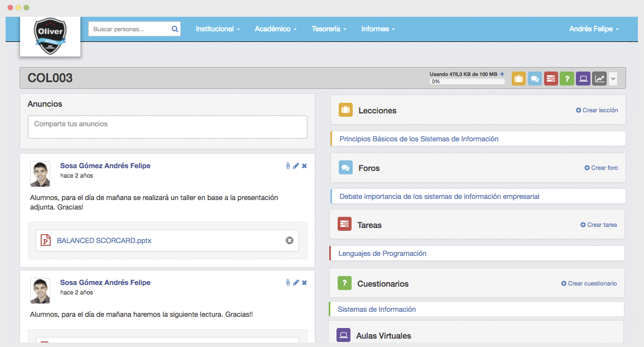Open task Lenguajes de Programación
Viewport: 644px width, 347px height.
pyautogui.click(x=382, y=254)
